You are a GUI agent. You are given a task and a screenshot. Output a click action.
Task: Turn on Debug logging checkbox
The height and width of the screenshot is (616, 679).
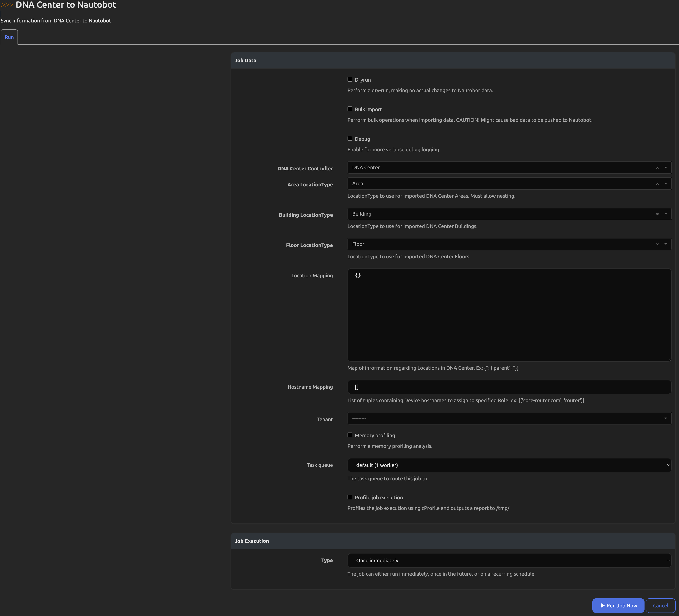[x=350, y=139]
